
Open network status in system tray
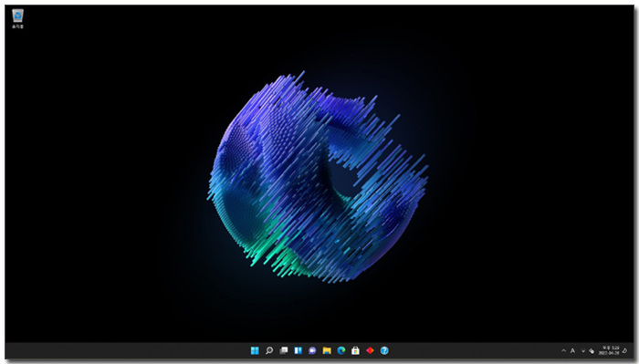click(x=583, y=351)
